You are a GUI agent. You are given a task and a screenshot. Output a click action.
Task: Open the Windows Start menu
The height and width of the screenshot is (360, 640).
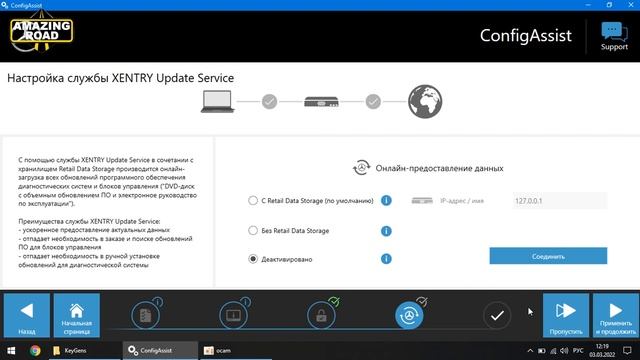click(11, 351)
